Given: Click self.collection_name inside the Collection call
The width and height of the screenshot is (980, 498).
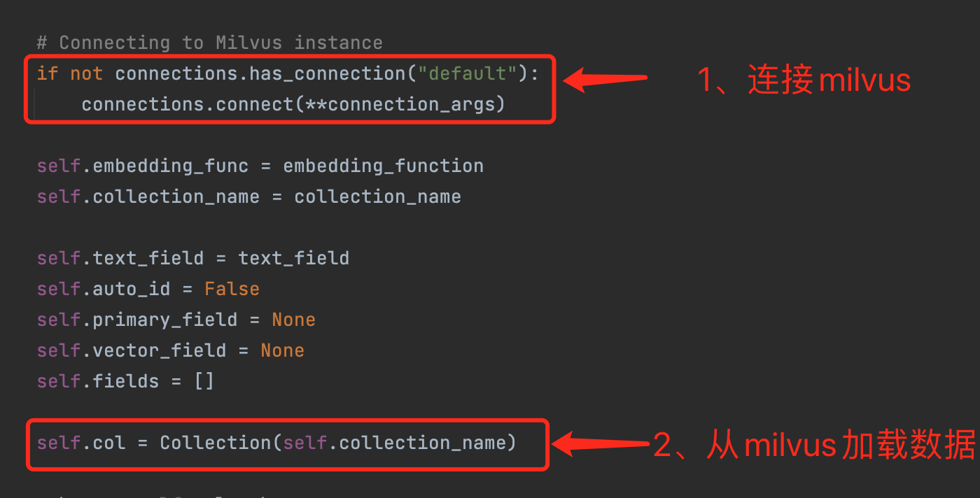Looking at the screenshot, I should (394, 443).
